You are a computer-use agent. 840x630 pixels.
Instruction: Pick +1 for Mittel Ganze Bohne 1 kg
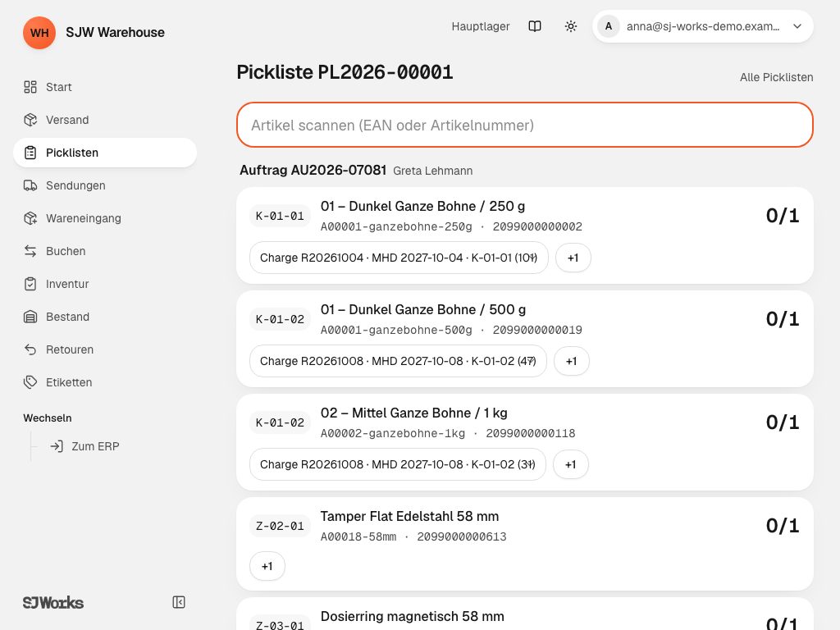pos(571,464)
